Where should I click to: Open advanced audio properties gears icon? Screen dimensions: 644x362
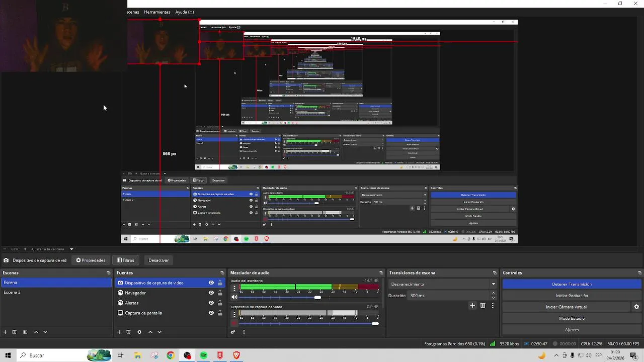click(233, 332)
